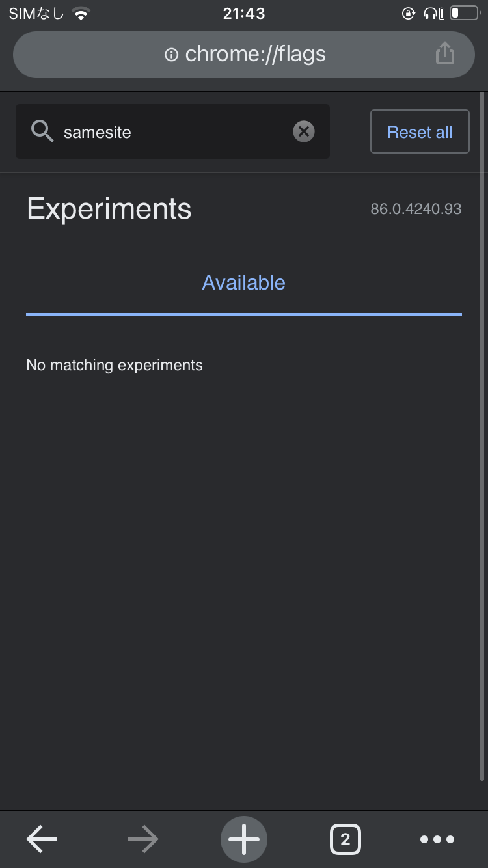Tap the battery indicator in status bar
Viewport: 488px width, 868px height.
[464, 13]
